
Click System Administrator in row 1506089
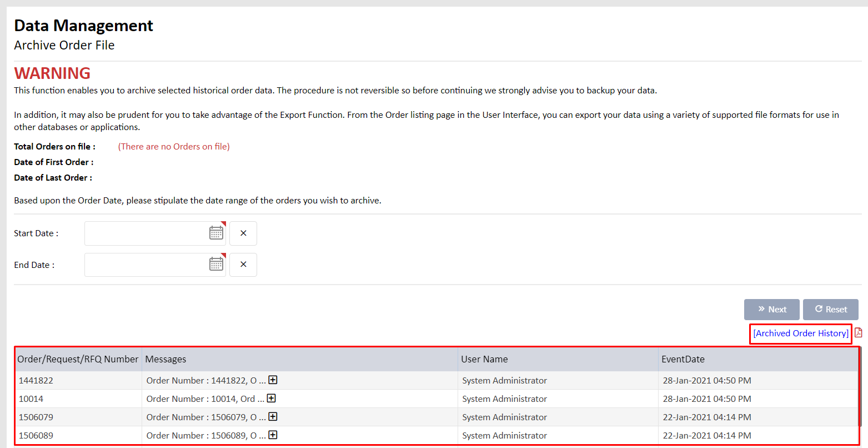coord(504,435)
